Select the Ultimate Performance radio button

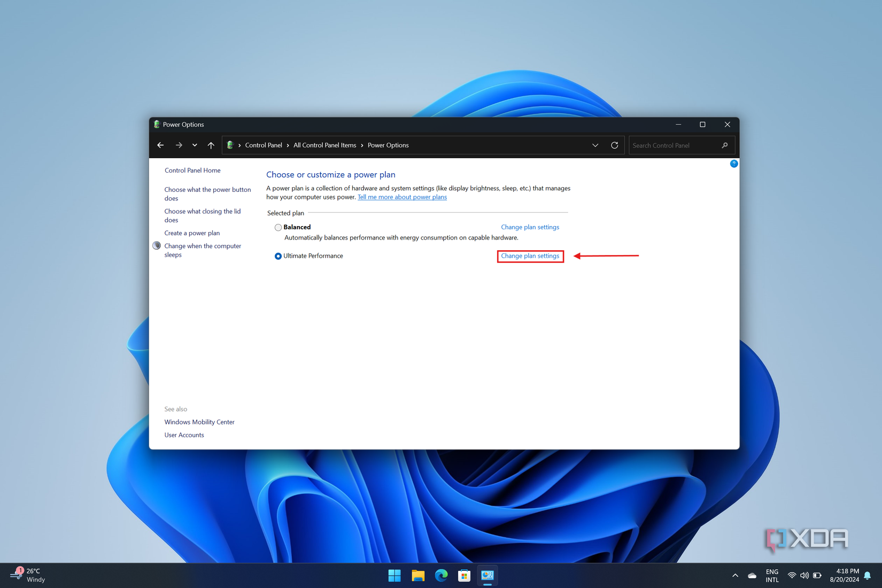pos(278,256)
